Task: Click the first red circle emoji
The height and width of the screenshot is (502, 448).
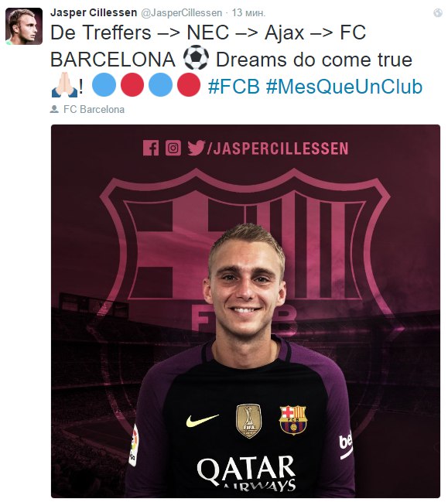Action: pyautogui.click(x=132, y=85)
